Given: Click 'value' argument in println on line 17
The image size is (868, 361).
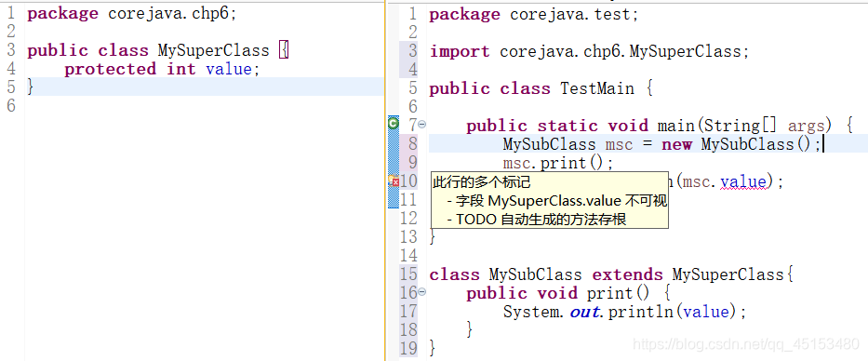Looking at the screenshot, I should click(x=706, y=313).
